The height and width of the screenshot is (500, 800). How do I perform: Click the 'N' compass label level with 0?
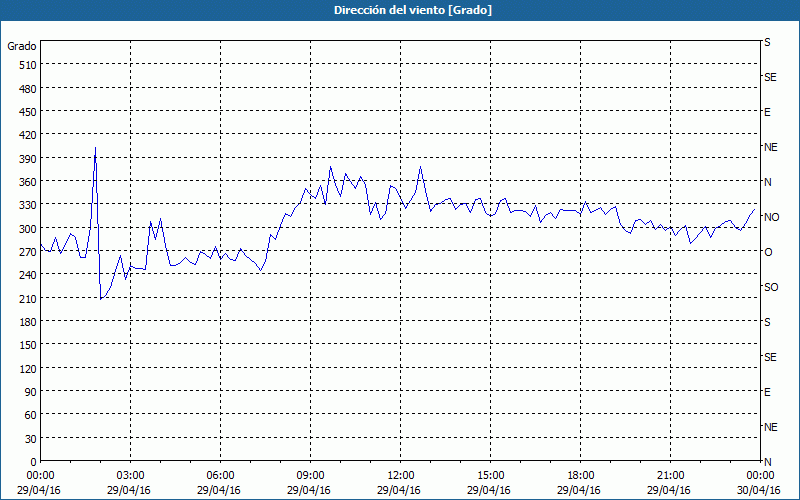[767, 462]
